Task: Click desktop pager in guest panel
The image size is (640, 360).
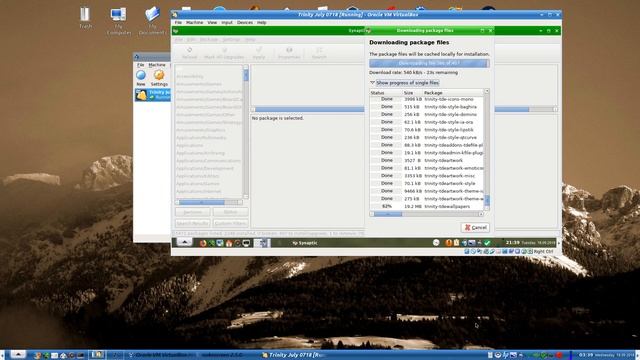Action: pos(262,243)
